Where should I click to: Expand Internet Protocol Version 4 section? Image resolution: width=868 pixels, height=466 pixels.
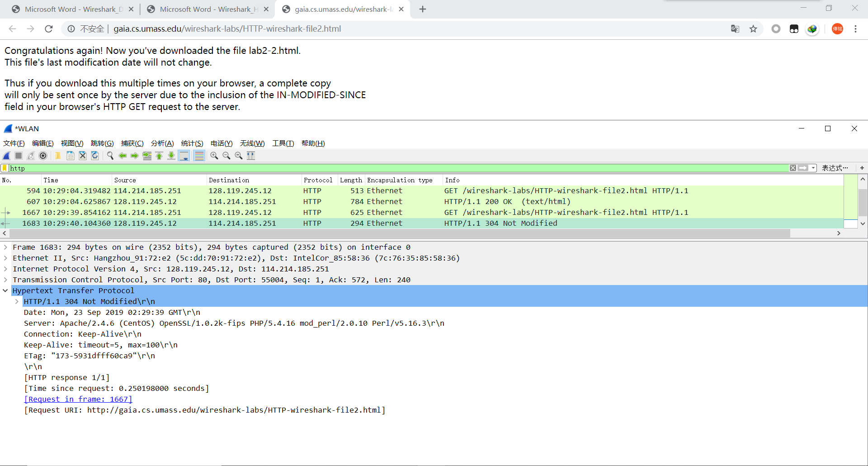pyautogui.click(x=5, y=269)
